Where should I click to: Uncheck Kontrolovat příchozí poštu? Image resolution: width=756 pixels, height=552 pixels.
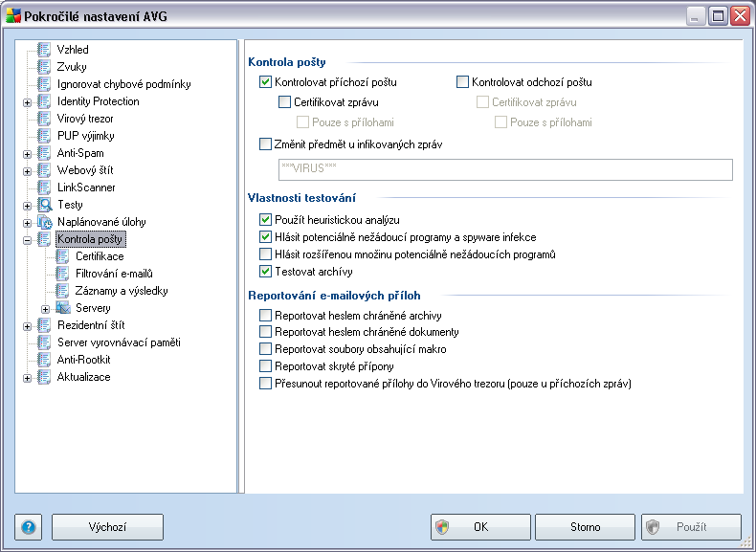point(265,82)
